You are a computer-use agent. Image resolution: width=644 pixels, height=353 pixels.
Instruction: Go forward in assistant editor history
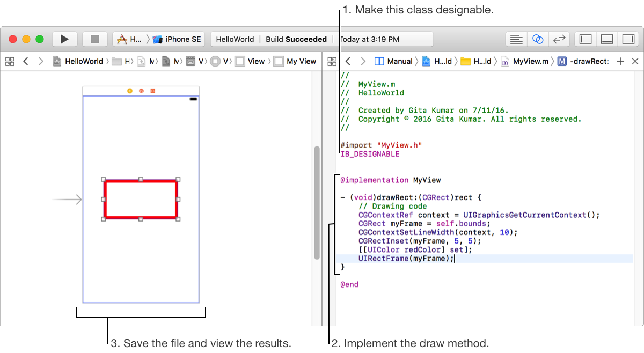(x=363, y=61)
